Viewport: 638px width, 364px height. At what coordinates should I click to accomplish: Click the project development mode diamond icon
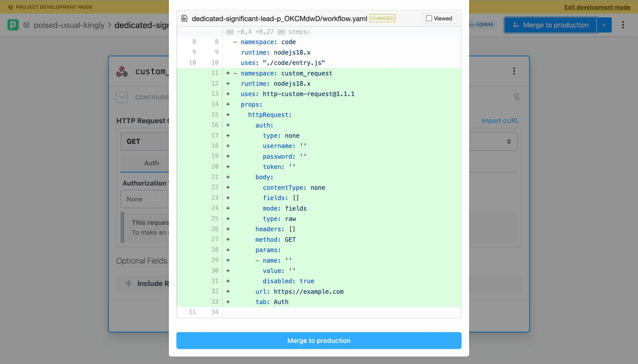11,7
